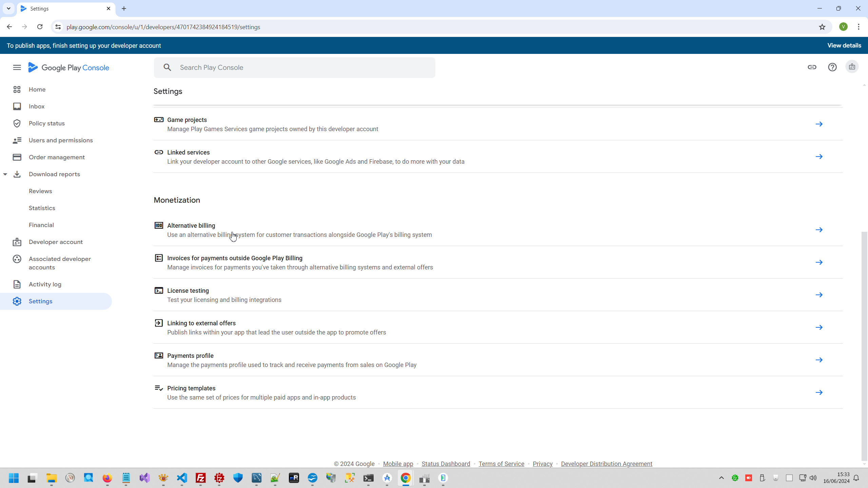Viewport: 868px width, 488px height.
Task: Open the Terms of Service footer link
Action: point(501,464)
